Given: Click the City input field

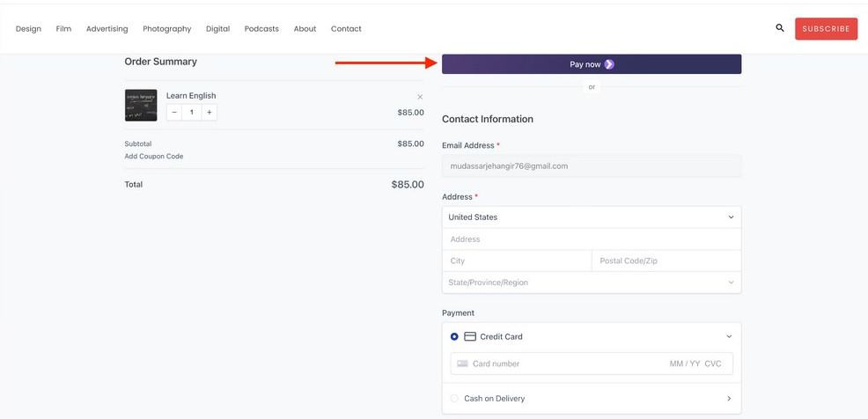Looking at the screenshot, I should pos(517,261).
